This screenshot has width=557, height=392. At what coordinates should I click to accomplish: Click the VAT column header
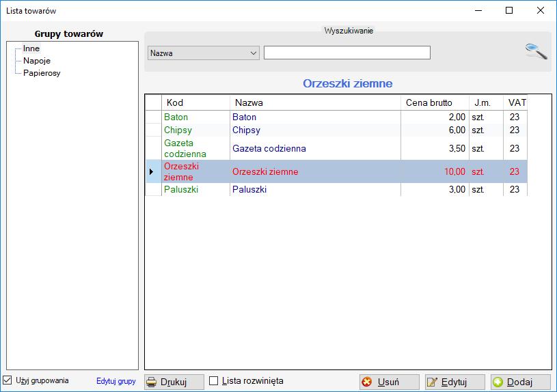(x=515, y=102)
